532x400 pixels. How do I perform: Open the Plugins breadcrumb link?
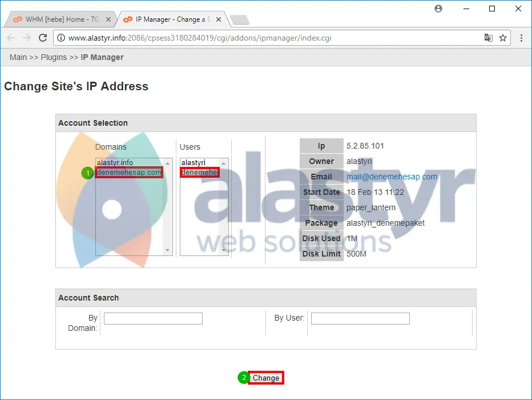point(53,57)
